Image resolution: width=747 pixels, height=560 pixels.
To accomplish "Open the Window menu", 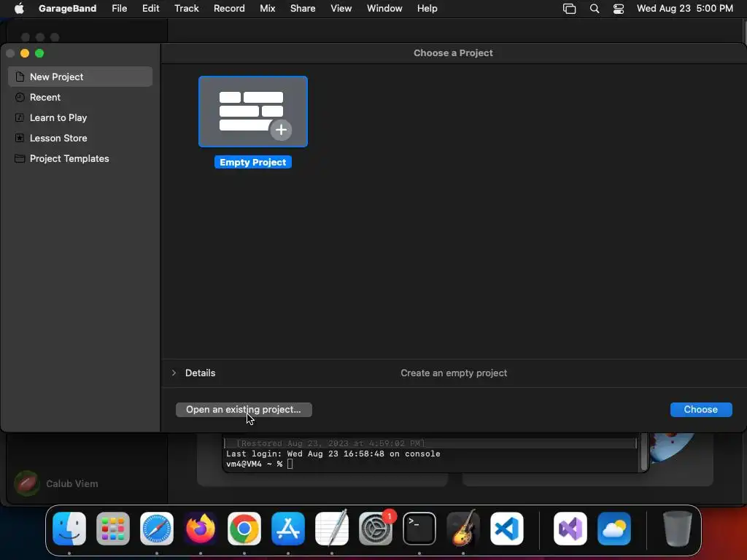I will coord(384,9).
